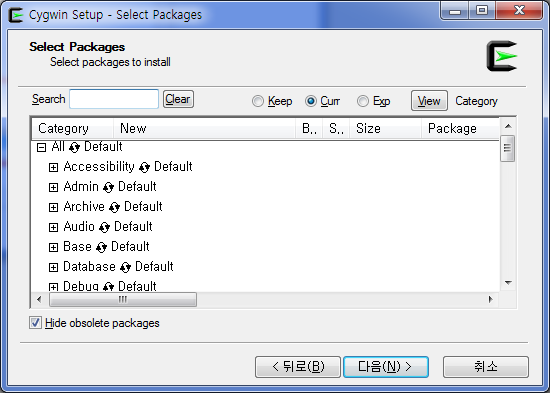This screenshot has height=393, width=550.
Task: Click the cycle icon beside Archive
Action: pyautogui.click(x=114, y=207)
